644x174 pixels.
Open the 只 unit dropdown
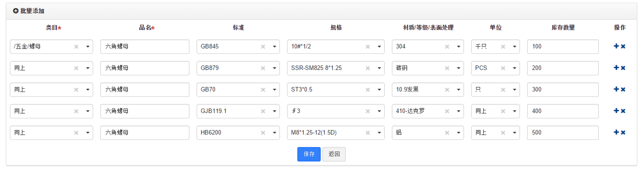(x=515, y=90)
